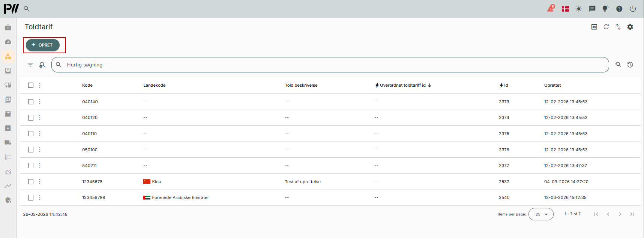This screenshot has height=238, width=644.
Task: Open the bar chart analytics sidebar icon
Action: click(8, 172)
